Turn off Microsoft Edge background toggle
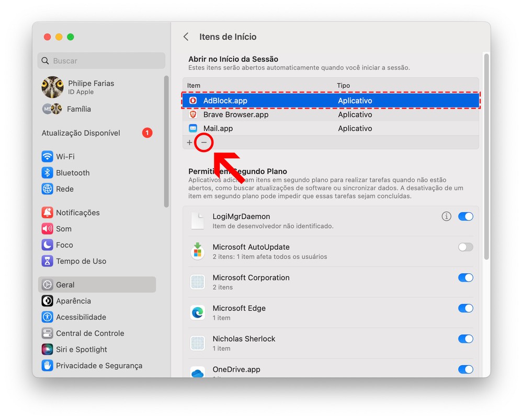The height and width of the screenshot is (420, 523). 465,308
